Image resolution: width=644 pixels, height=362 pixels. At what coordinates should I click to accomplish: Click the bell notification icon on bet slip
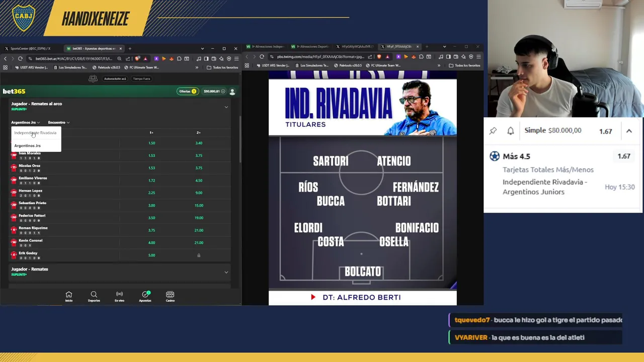(x=510, y=131)
